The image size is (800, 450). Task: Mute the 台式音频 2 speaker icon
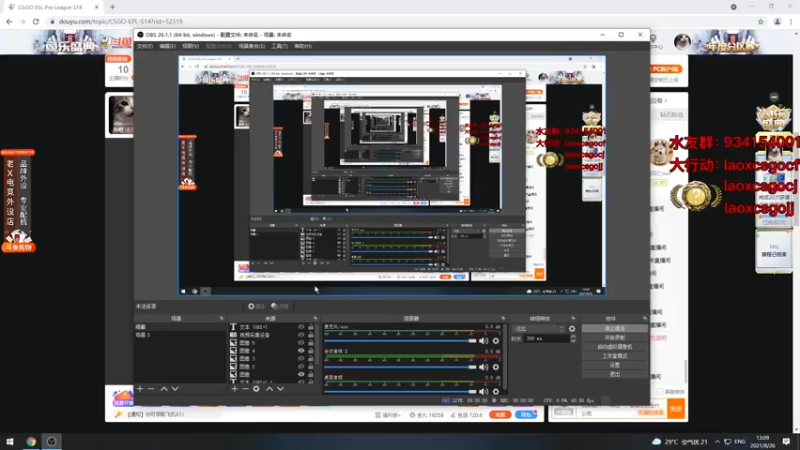click(484, 367)
